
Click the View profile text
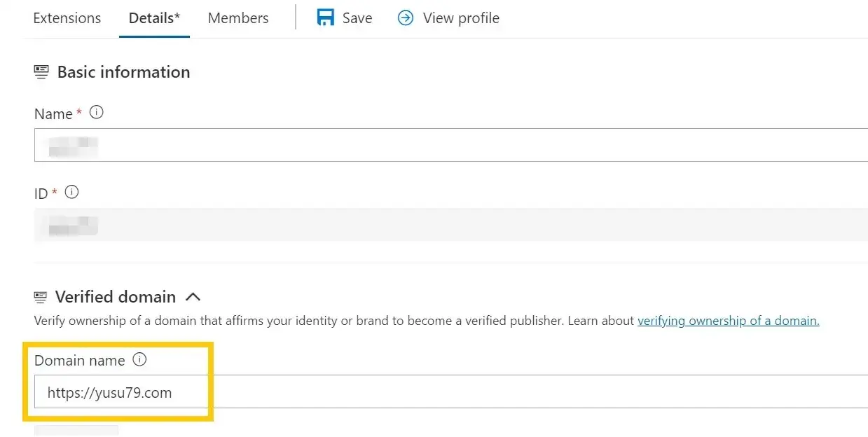click(x=461, y=18)
